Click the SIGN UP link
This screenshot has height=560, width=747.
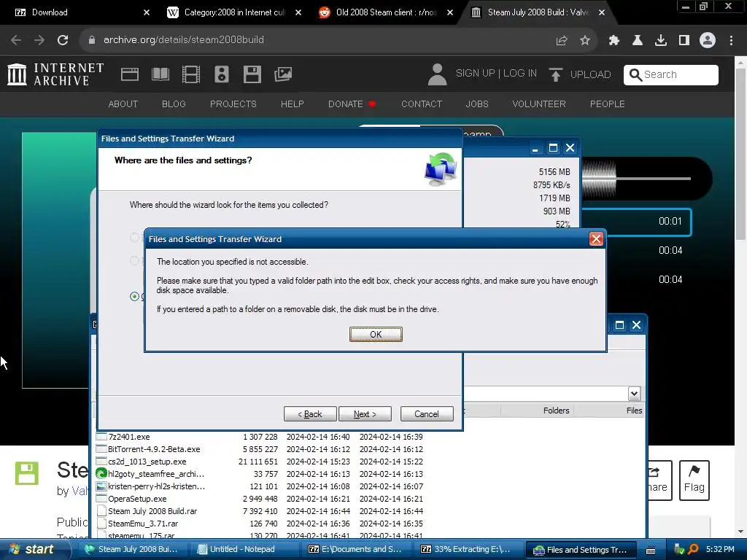click(x=475, y=74)
